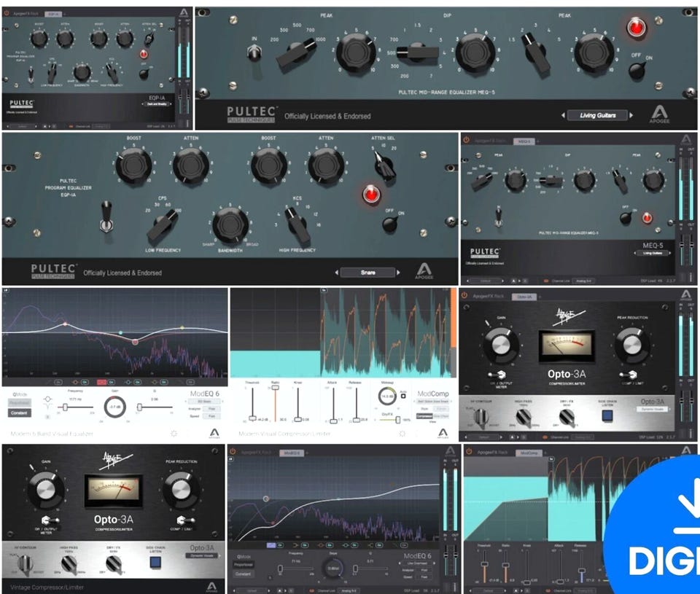The image size is (700, 594).
Task: Go to next preset after Living Guitars
Action: (631, 115)
